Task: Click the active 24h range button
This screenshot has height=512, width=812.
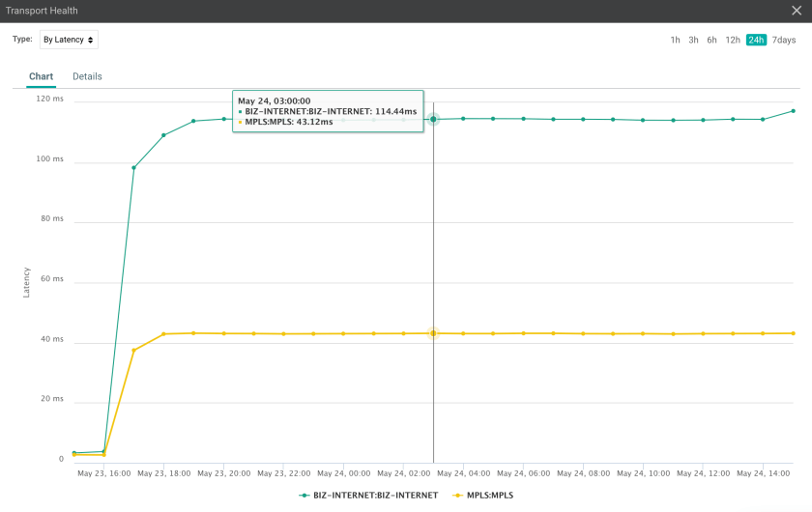Action: (x=756, y=40)
